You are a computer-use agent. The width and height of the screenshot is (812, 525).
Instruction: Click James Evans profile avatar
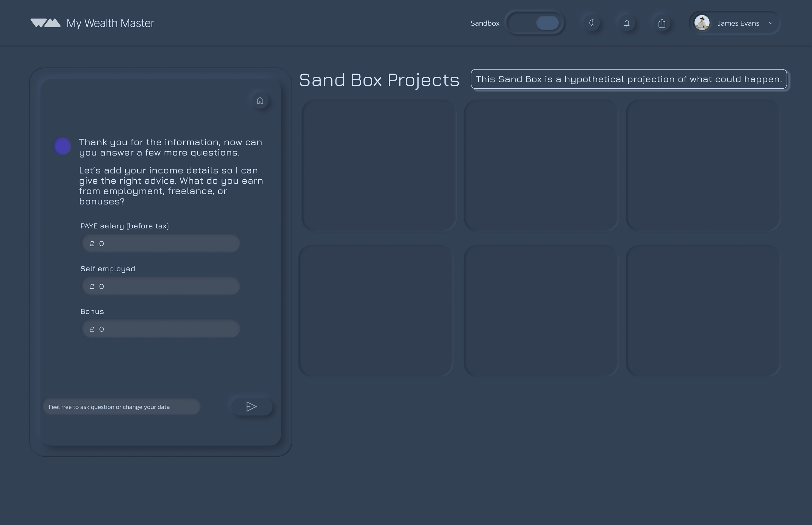pos(702,23)
